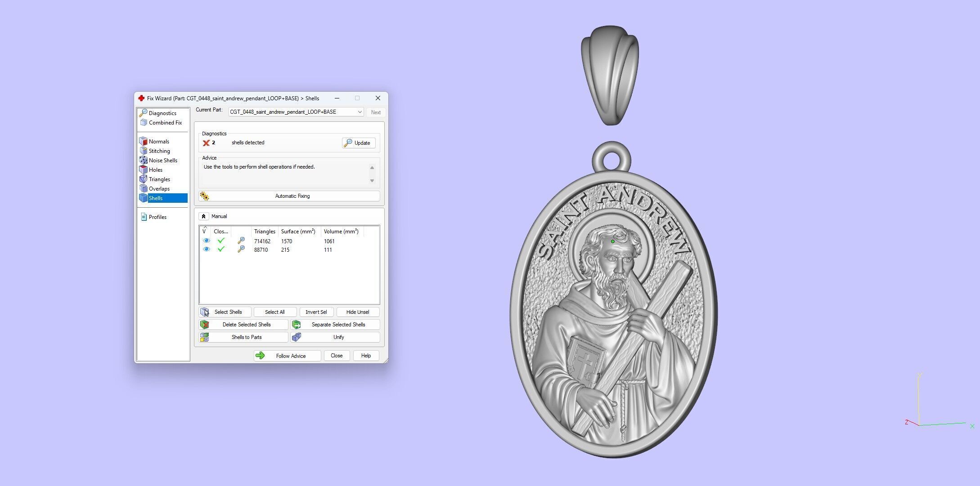The height and width of the screenshot is (486, 980).
Task: Click the Closed column header
Action: point(221,232)
